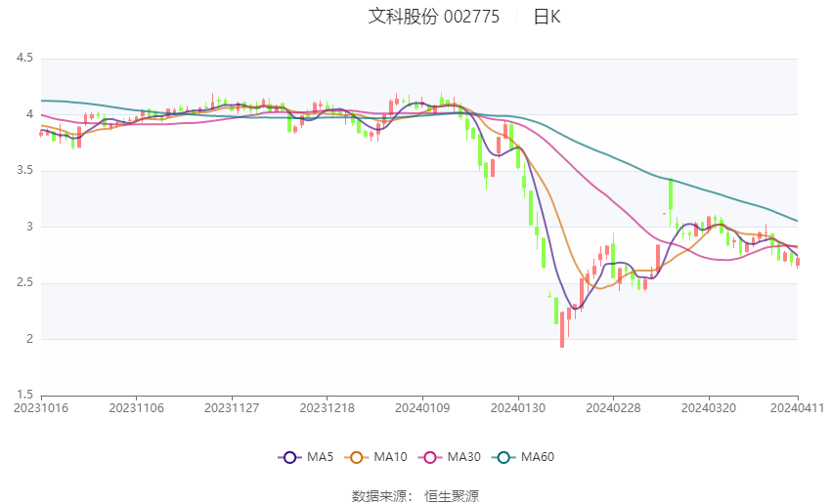This screenshot has width=831, height=504.
Task: Click the 20231016 date axis label
Action: tap(41, 408)
